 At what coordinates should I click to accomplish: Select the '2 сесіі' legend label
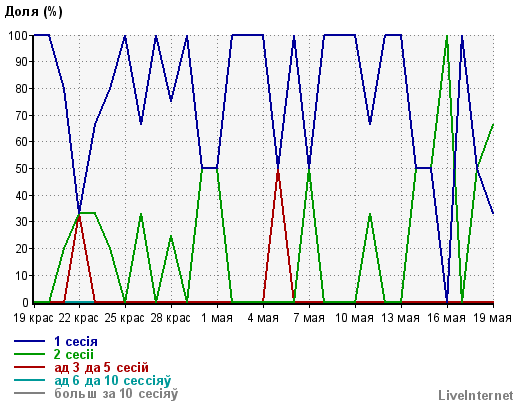click(x=74, y=354)
